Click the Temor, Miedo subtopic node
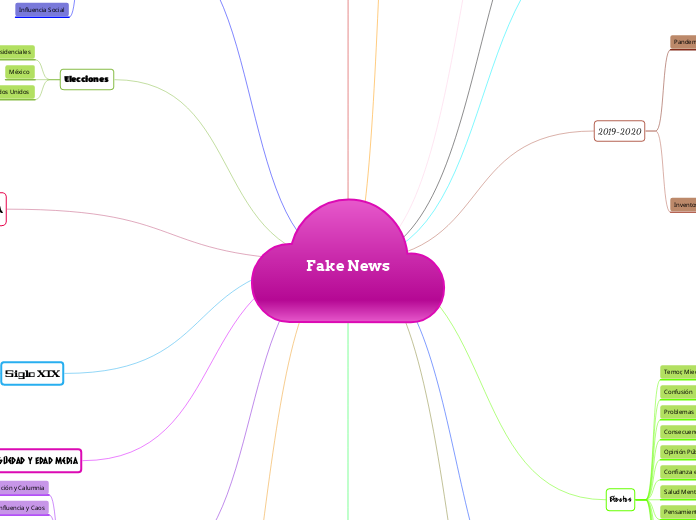This screenshot has height=520, width=696. tap(678, 371)
